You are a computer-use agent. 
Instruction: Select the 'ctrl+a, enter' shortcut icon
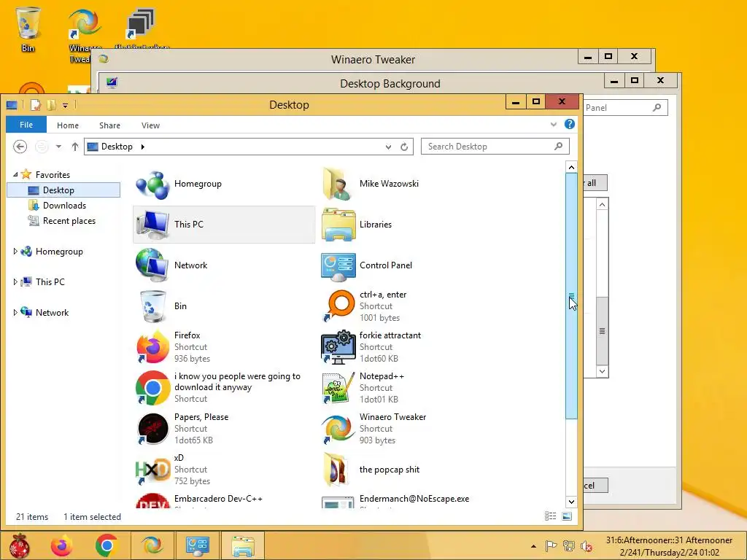[338, 306]
